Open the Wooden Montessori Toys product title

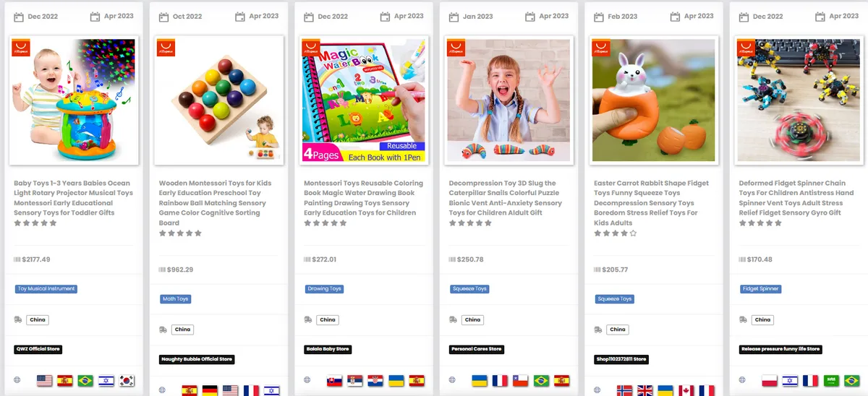tap(214, 203)
